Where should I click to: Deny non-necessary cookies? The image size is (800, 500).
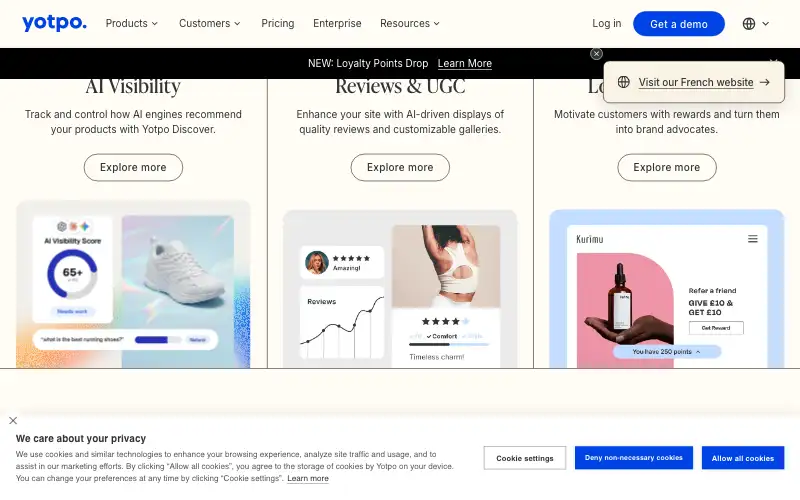634,458
